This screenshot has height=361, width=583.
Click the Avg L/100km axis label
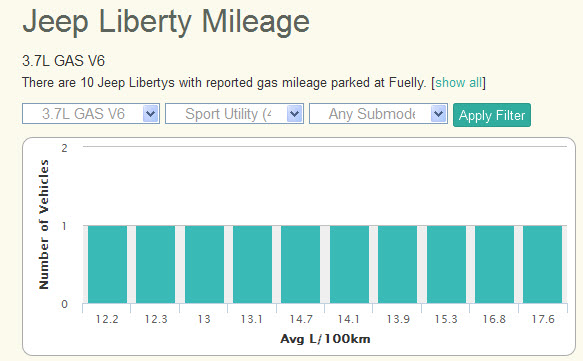(x=325, y=339)
